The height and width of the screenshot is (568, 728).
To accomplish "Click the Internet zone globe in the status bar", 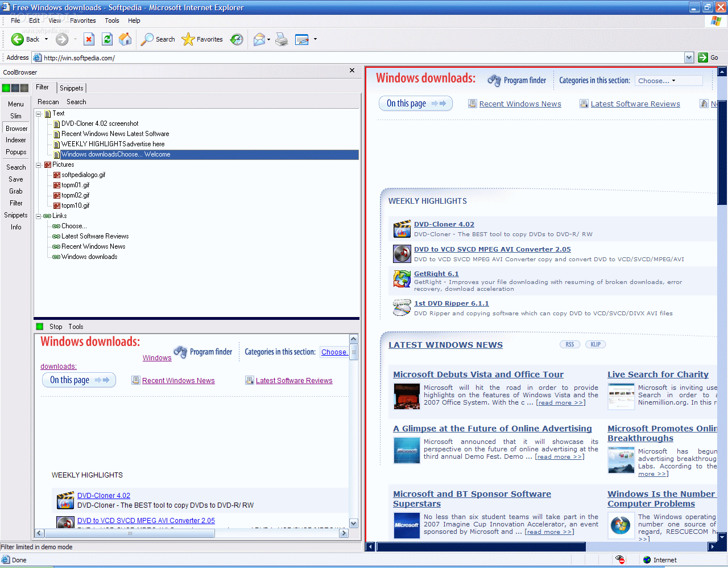I will (647, 560).
